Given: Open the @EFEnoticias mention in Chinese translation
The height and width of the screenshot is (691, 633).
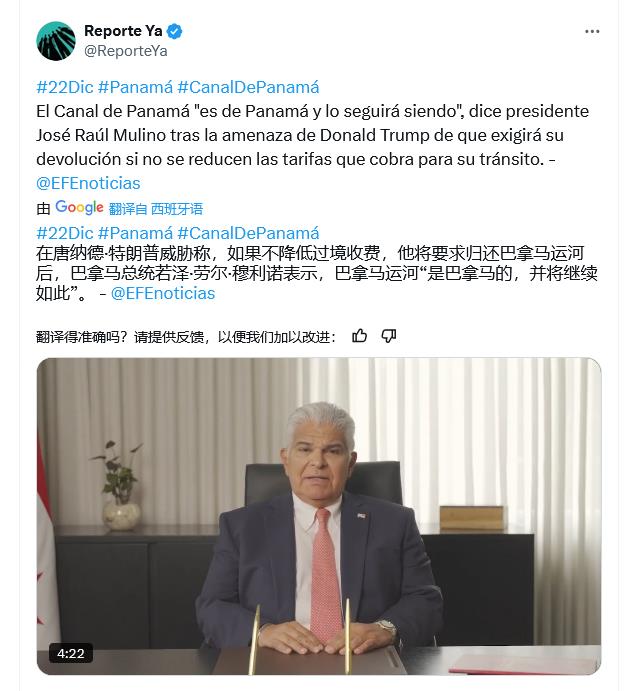Looking at the screenshot, I should click(163, 293).
